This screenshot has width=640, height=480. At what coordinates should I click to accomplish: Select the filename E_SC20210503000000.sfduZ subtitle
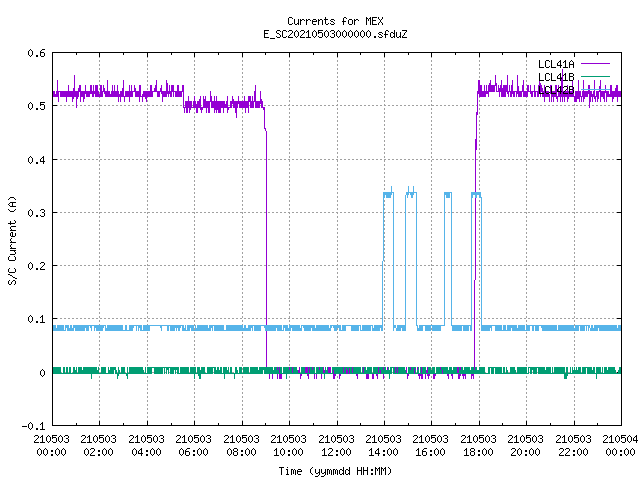(335, 34)
